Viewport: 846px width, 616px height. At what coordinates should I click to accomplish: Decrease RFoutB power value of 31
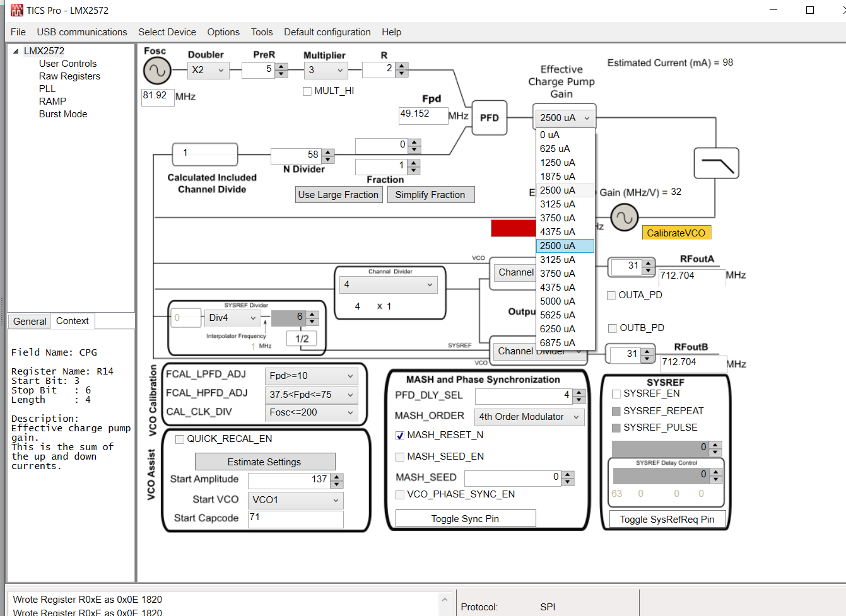(647, 359)
